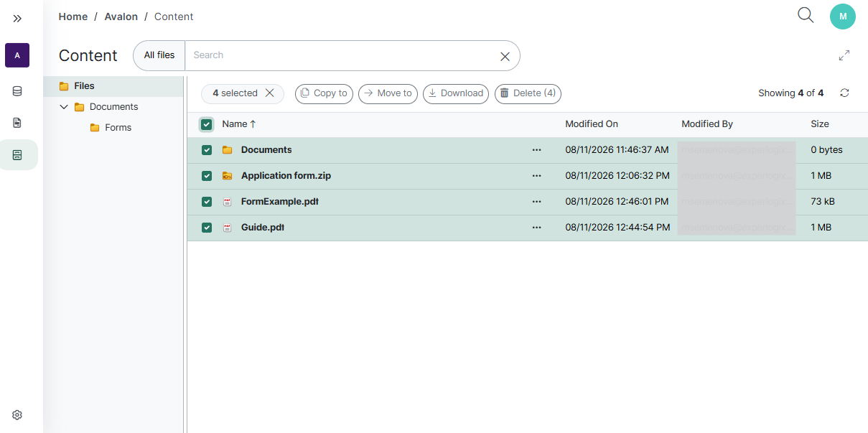Screen dimensions: 868x433
Task: Download the selected files
Action: click(x=456, y=93)
